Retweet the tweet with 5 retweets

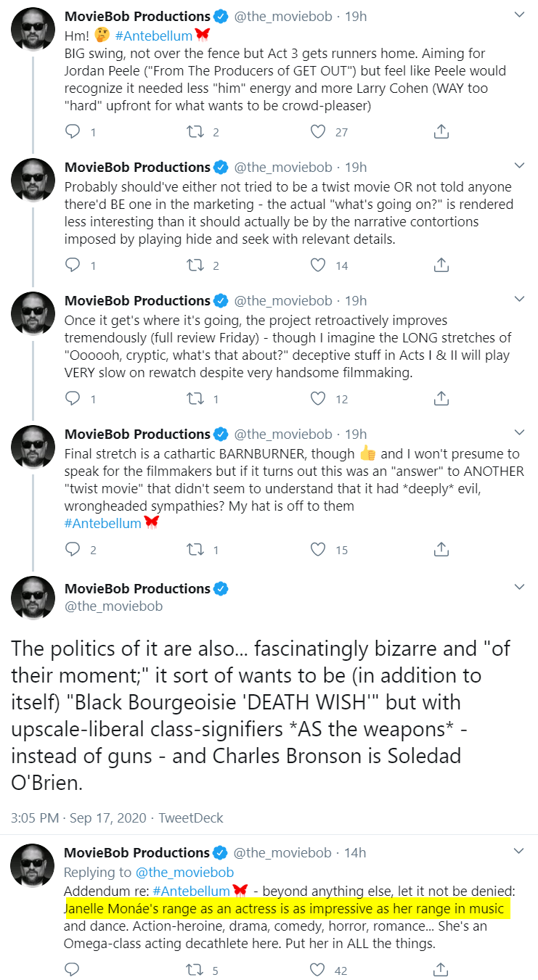click(195, 970)
